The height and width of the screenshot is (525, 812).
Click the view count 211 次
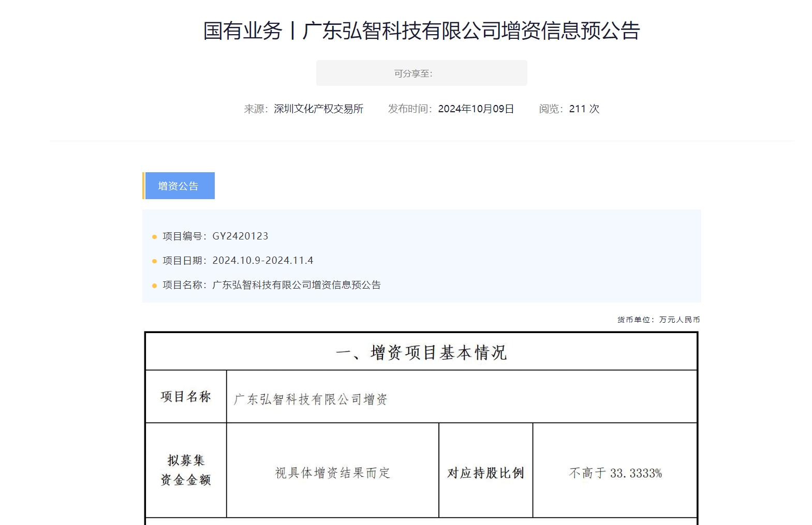(584, 109)
